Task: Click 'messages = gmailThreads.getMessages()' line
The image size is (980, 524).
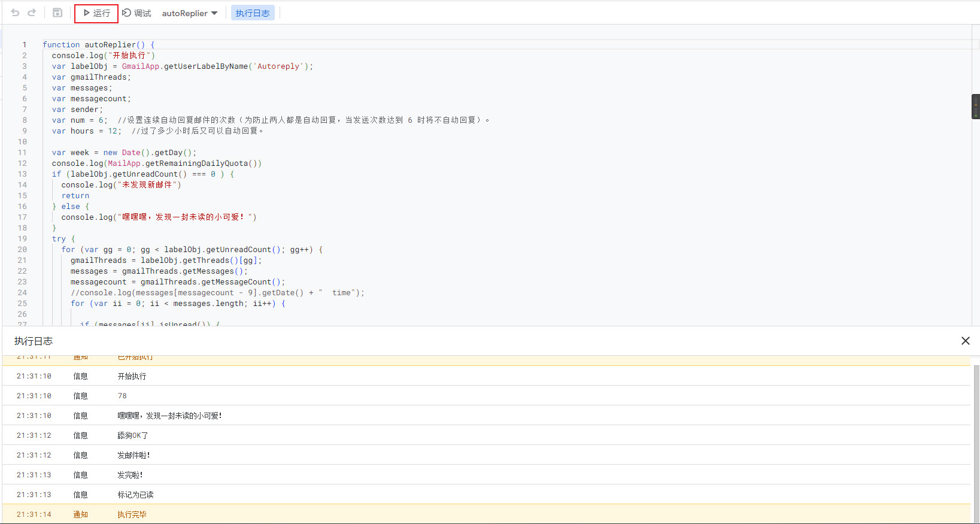Action: (159, 271)
